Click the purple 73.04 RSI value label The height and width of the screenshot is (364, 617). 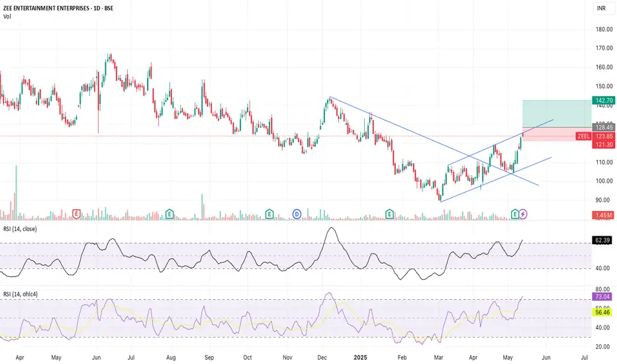pyautogui.click(x=602, y=296)
